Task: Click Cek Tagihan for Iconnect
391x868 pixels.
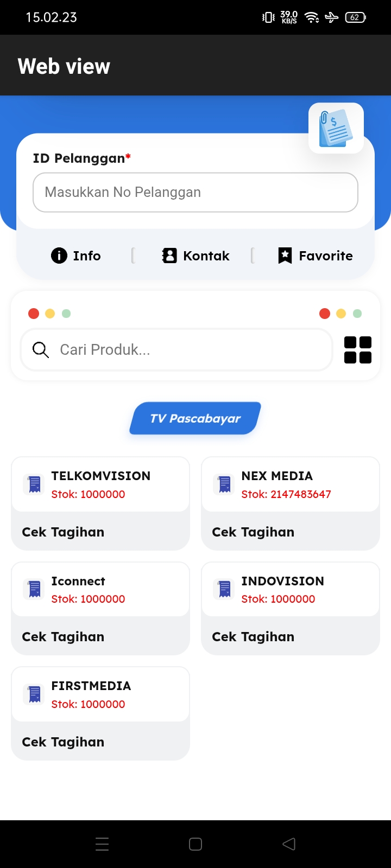Action: tap(63, 637)
